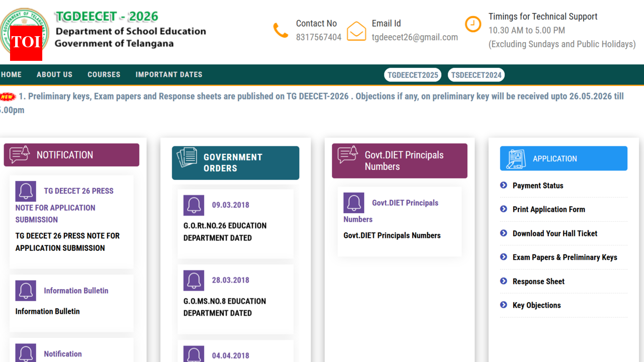Click the orange phone contact icon

pos(280,30)
